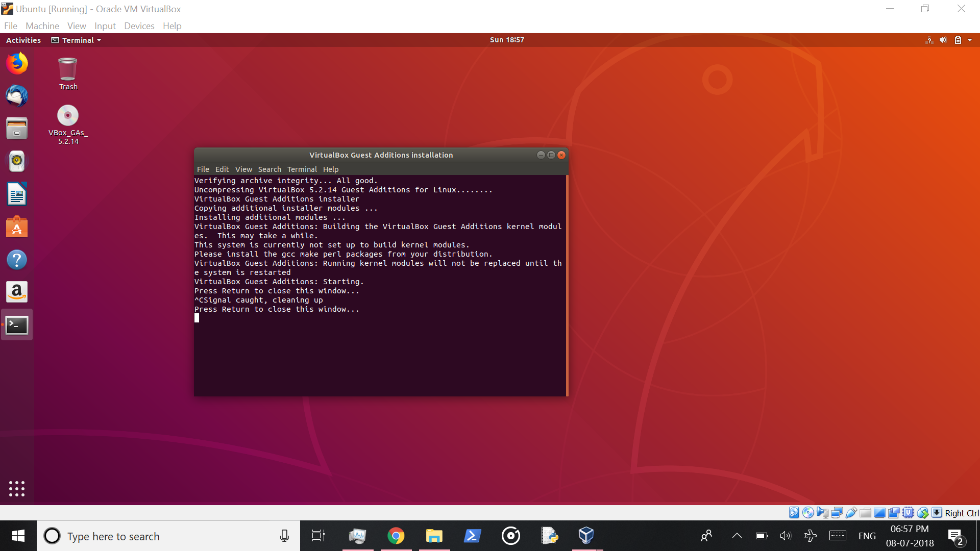The width and height of the screenshot is (980, 551).
Task: Click shared folders indicator in VirtualBox status bar
Action: point(865,513)
